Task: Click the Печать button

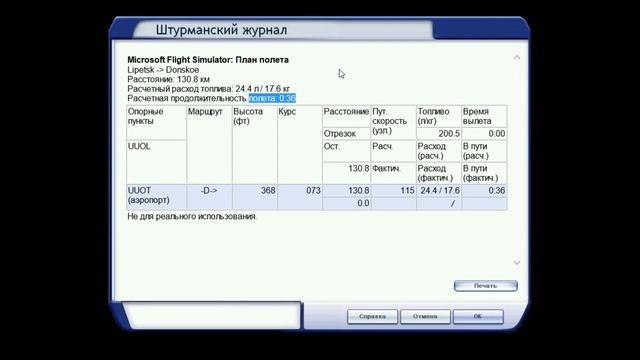Action: coord(486,286)
